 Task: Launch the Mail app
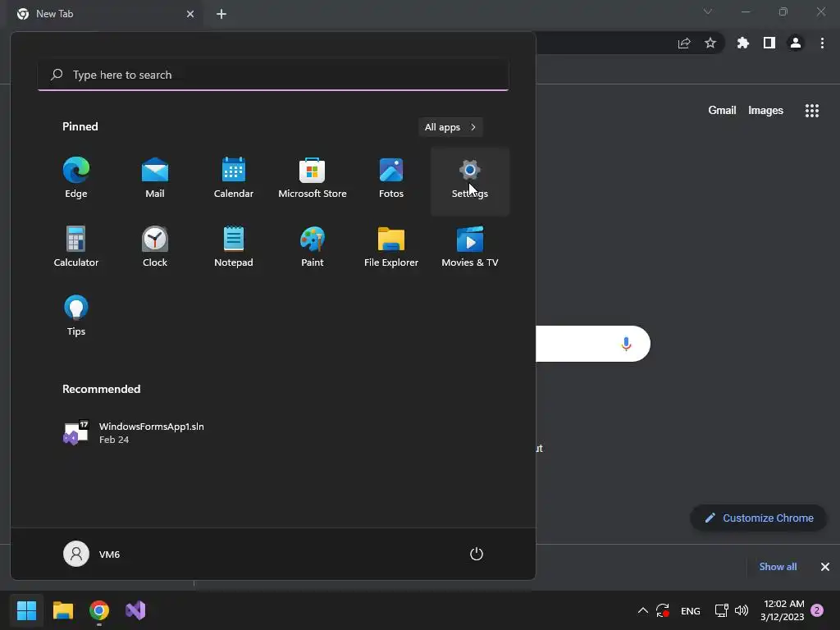(x=155, y=179)
